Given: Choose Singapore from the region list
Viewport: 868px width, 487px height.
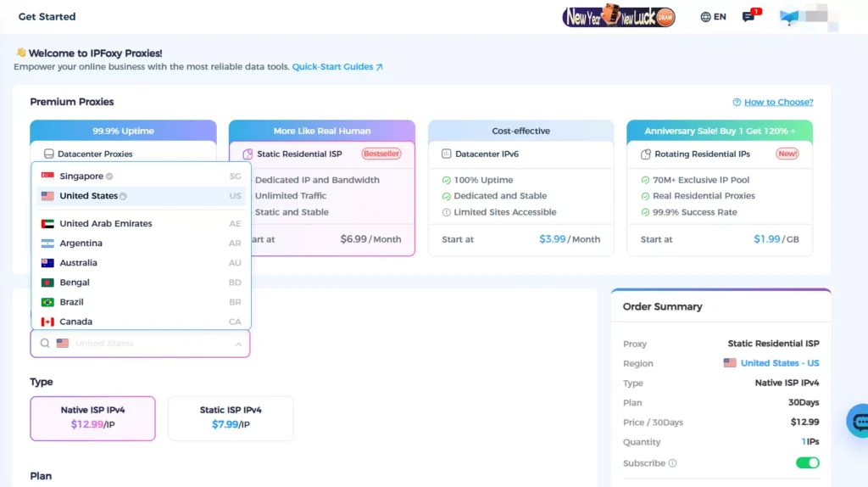Looking at the screenshot, I should tap(81, 176).
